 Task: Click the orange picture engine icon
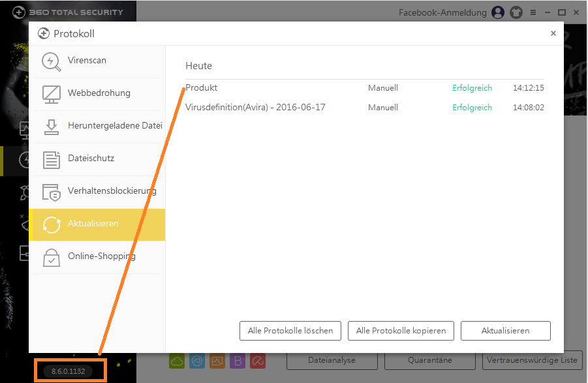[x=217, y=361]
